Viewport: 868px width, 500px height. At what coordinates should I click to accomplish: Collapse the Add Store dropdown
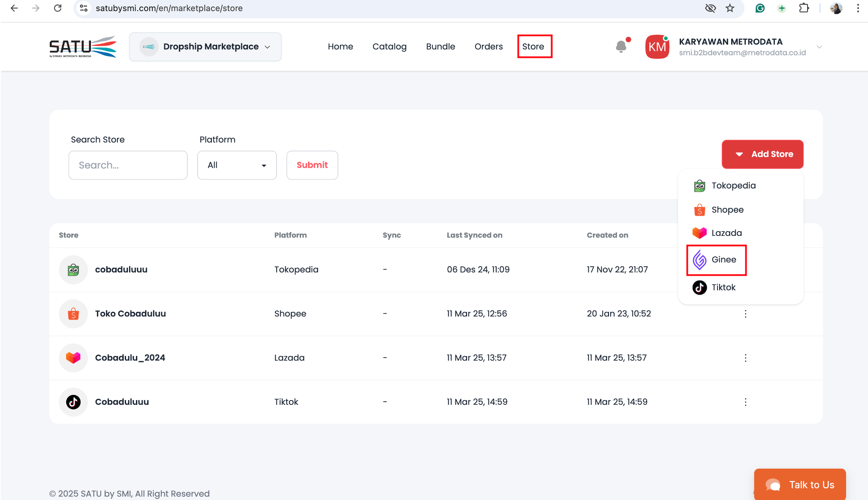coord(763,154)
